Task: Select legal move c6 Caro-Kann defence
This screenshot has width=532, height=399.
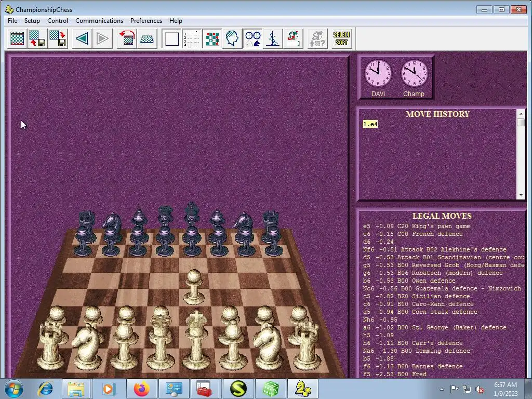Action: pos(418,304)
